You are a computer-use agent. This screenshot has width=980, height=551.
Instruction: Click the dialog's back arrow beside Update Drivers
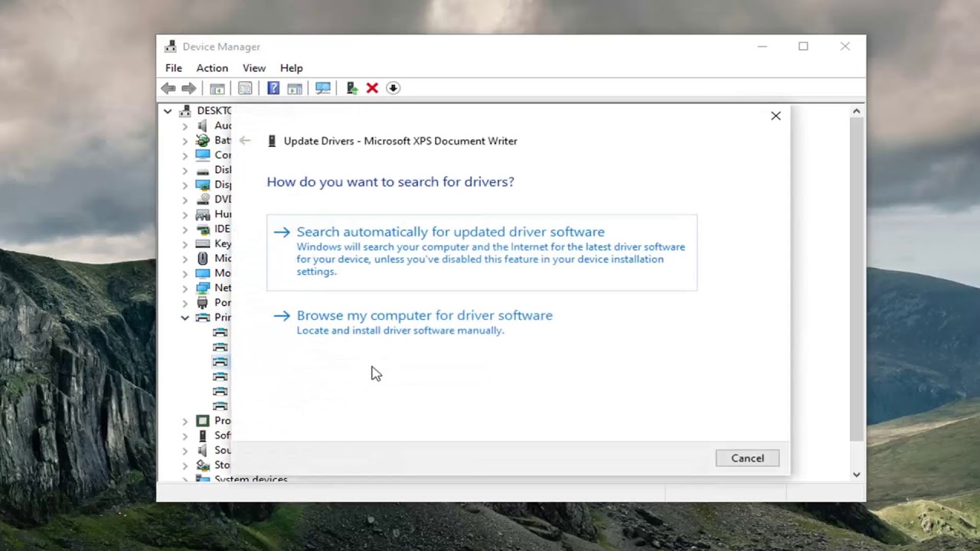click(x=245, y=141)
